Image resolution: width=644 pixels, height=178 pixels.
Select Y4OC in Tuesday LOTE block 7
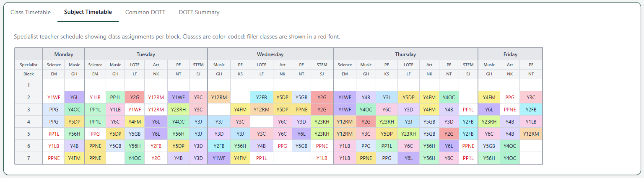[x=135, y=158]
